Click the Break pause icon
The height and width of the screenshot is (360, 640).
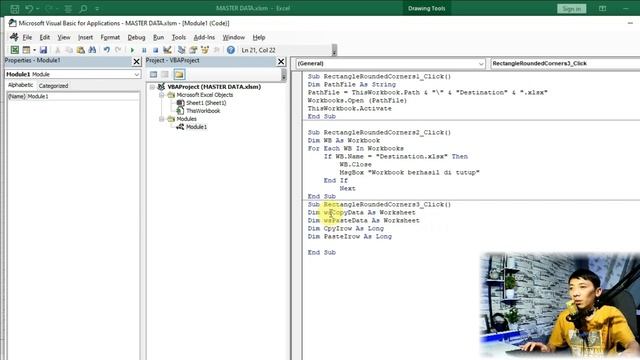(x=144, y=50)
